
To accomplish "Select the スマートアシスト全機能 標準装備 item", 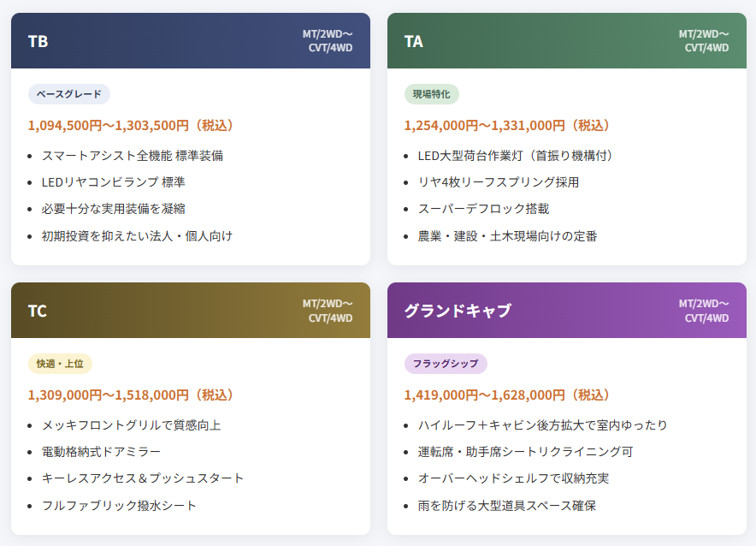I will (133, 156).
